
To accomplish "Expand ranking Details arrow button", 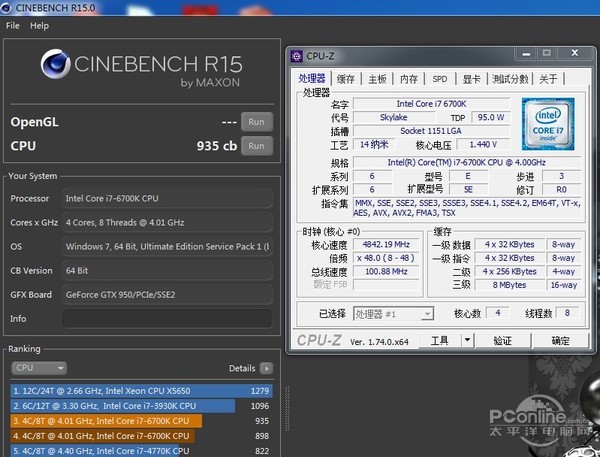I will tap(266, 368).
